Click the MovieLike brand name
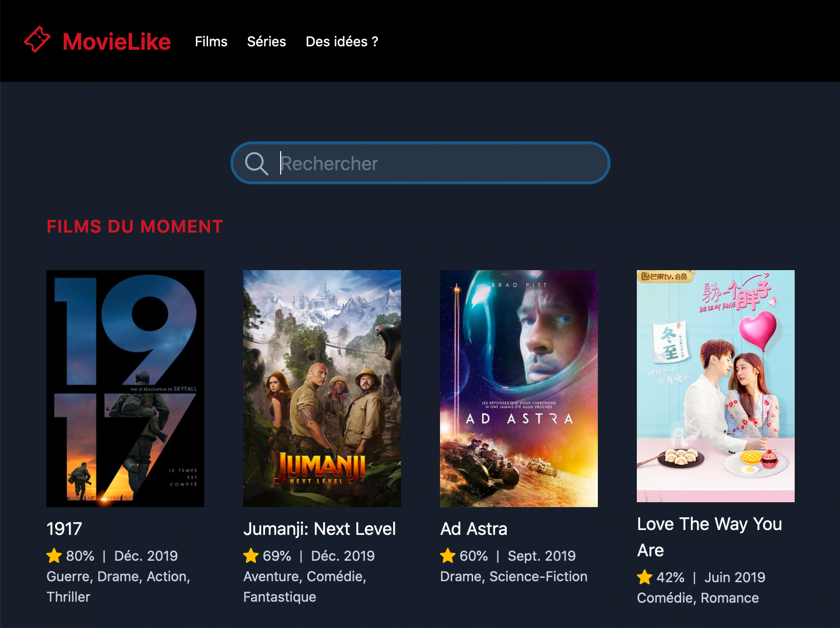The width and height of the screenshot is (840, 628). coord(117,41)
